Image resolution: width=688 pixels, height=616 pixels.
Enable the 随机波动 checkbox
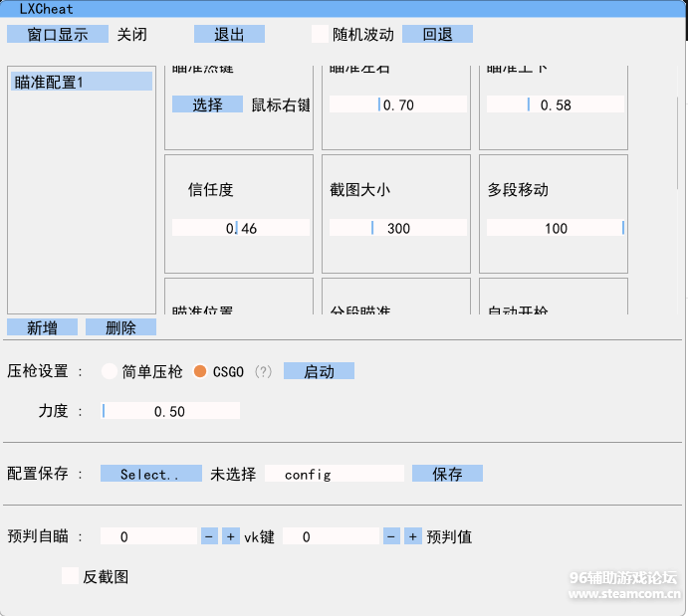click(321, 34)
